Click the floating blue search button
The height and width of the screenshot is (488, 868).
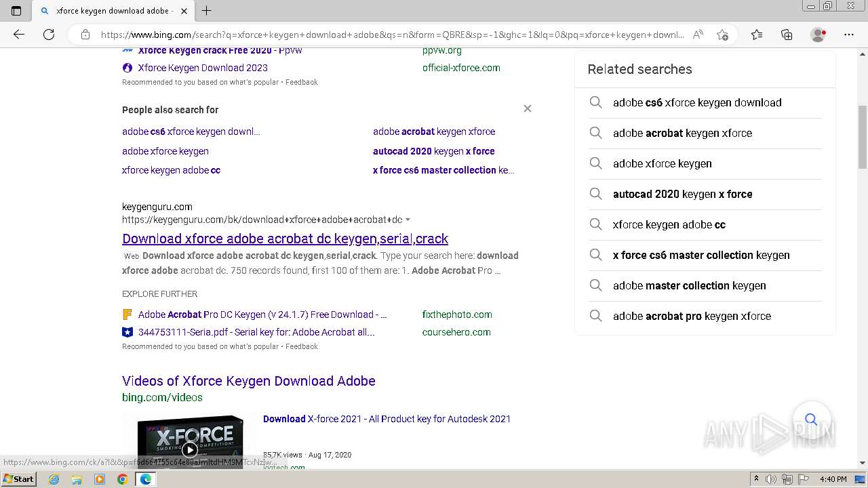click(x=811, y=420)
